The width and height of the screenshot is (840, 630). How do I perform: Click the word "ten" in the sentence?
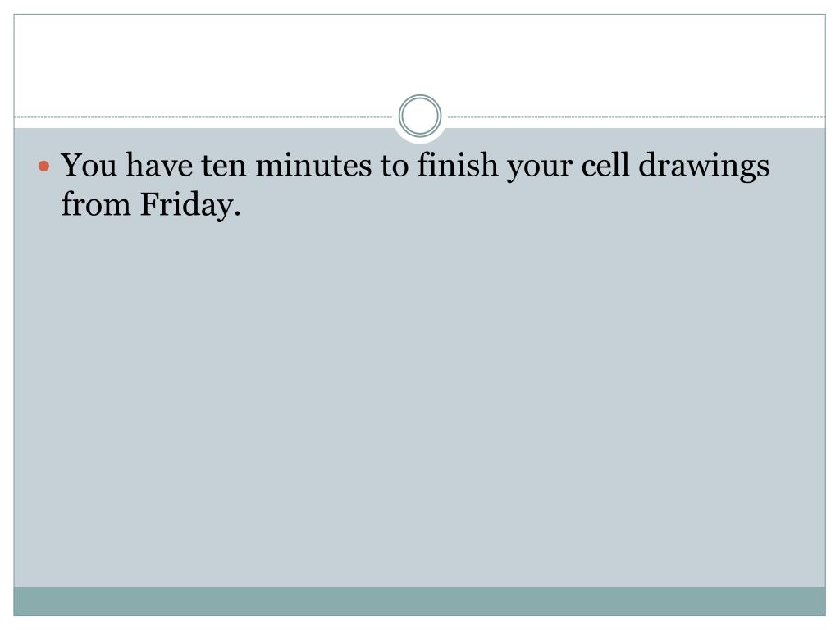point(224,166)
